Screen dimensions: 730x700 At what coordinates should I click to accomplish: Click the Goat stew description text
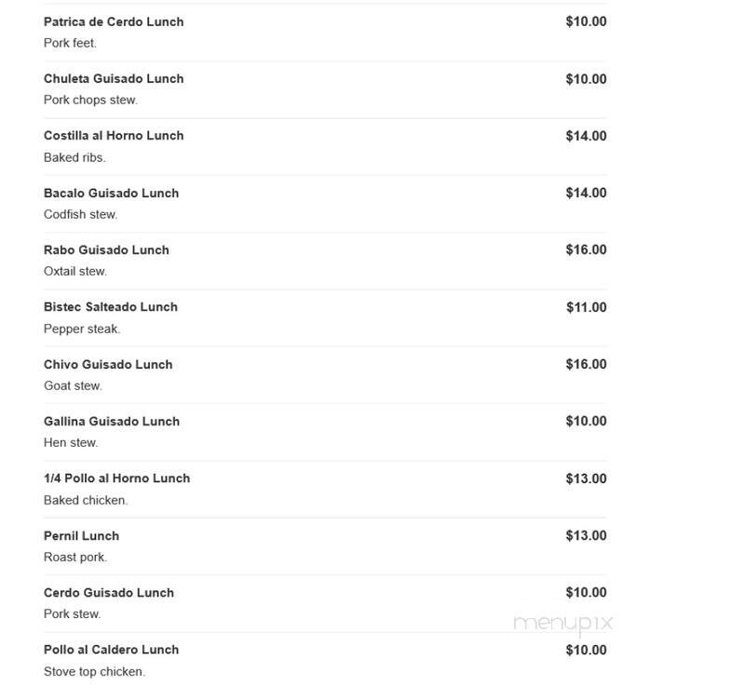tap(73, 385)
